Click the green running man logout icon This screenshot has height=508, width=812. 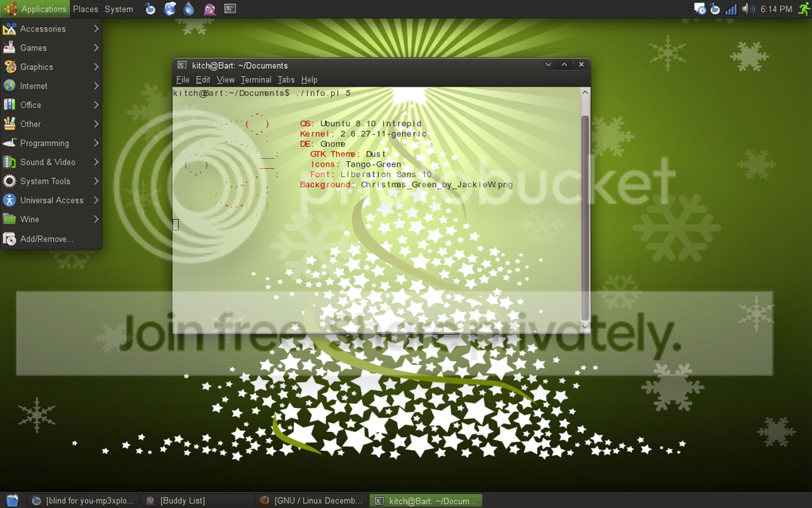tap(803, 9)
